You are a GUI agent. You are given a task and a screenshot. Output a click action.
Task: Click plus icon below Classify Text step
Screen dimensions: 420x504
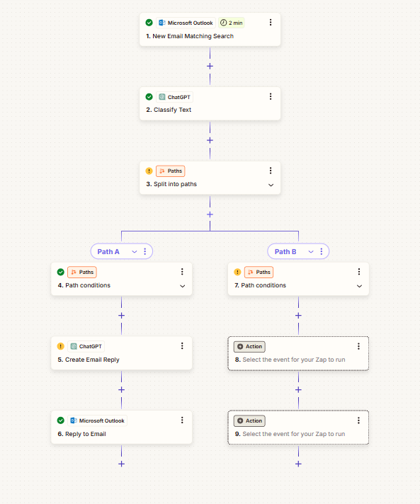[210, 140]
